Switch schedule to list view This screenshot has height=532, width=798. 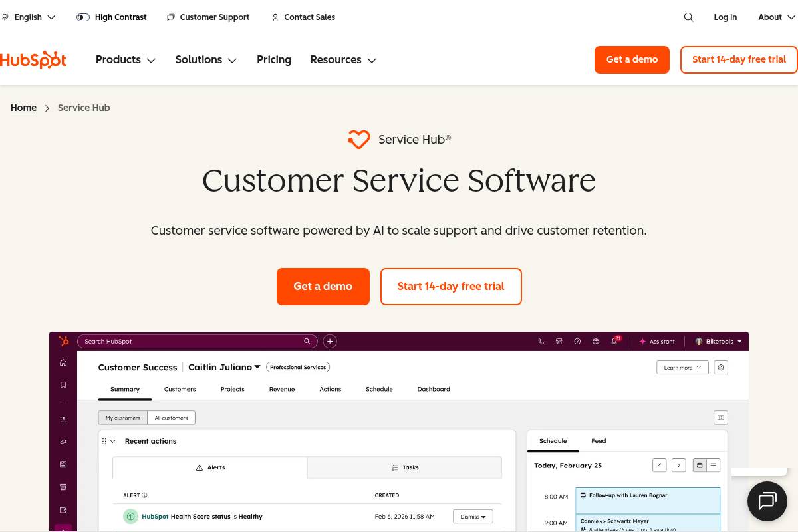(x=714, y=465)
